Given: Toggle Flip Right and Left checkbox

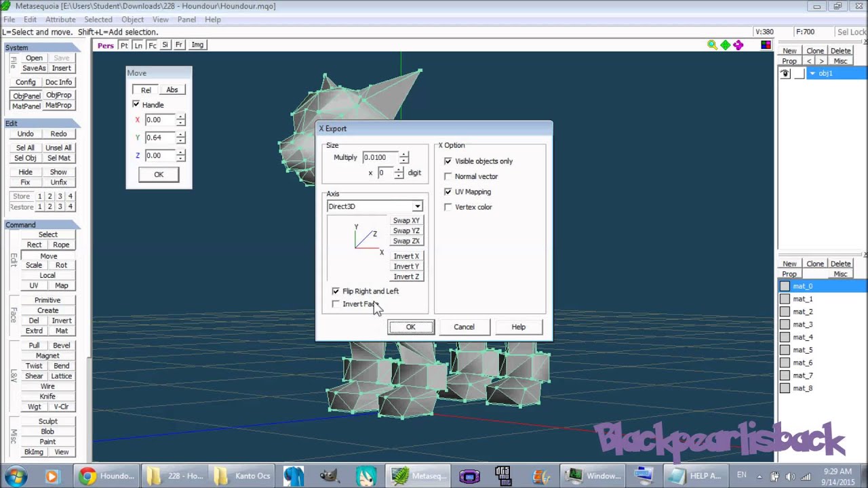Looking at the screenshot, I should click(x=336, y=291).
